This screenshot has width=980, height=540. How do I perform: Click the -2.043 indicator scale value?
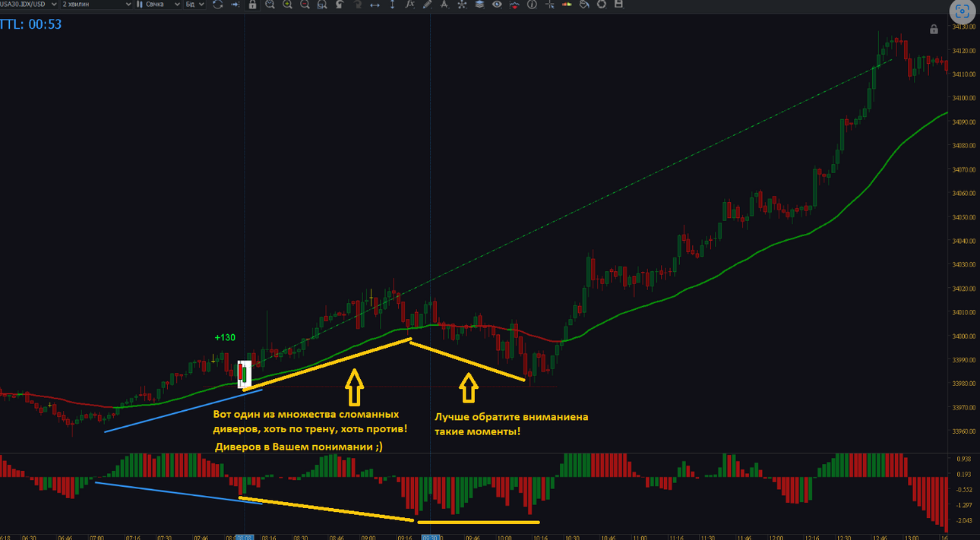[x=963, y=520]
